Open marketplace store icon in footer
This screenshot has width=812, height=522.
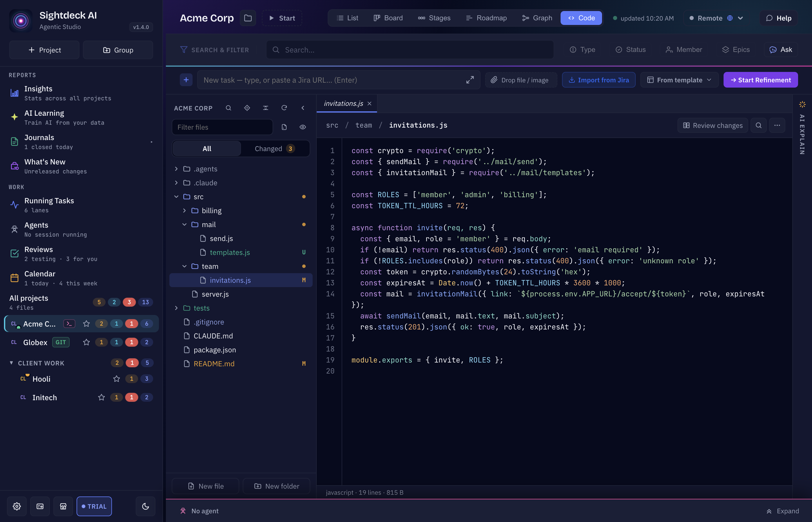tap(63, 506)
